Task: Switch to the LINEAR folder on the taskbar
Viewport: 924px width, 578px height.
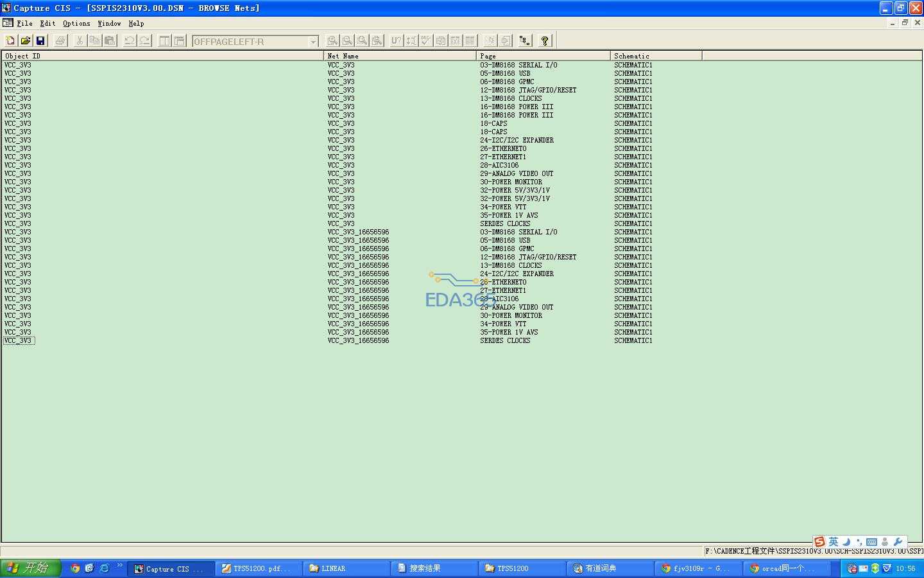Action: (x=346, y=568)
